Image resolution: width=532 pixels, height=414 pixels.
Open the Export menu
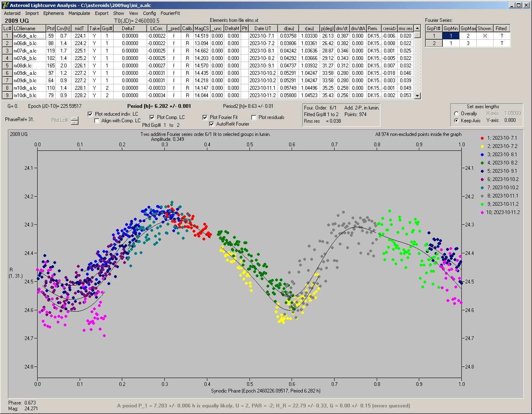(x=102, y=13)
